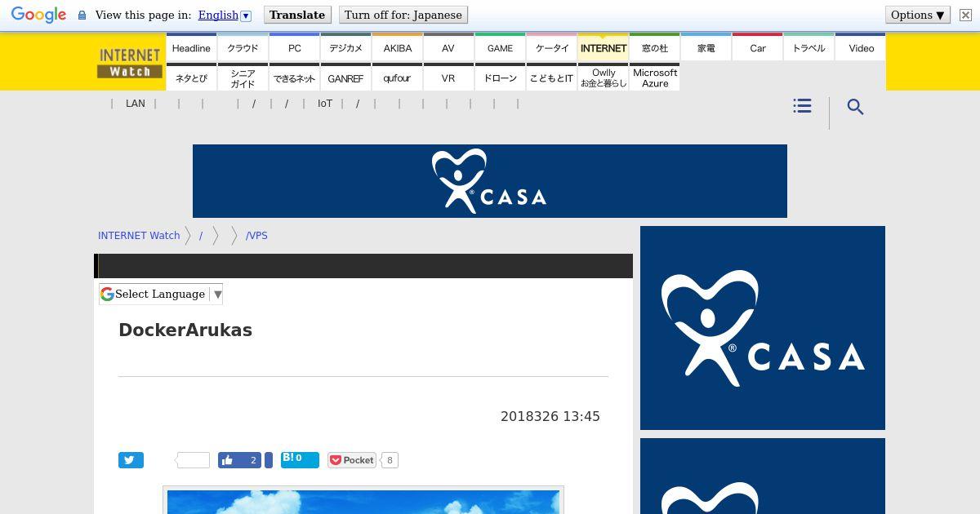The image size is (980, 514).
Task: Click the Facebook like thumbs-up button
Action: [x=239, y=460]
